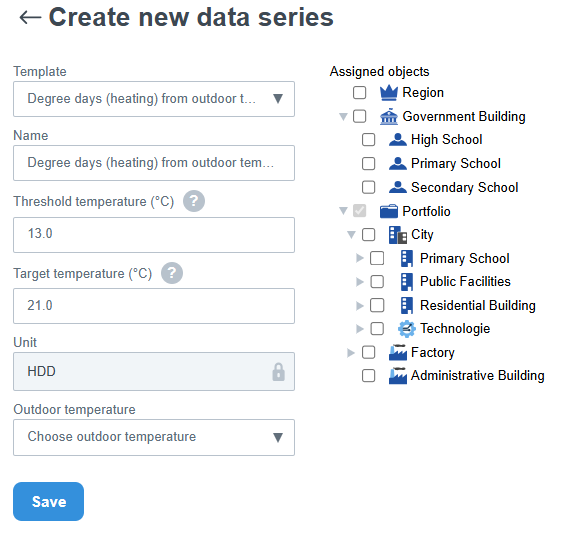564x534 pixels.
Task: Open help for Threshold temperature
Action: (x=194, y=201)
